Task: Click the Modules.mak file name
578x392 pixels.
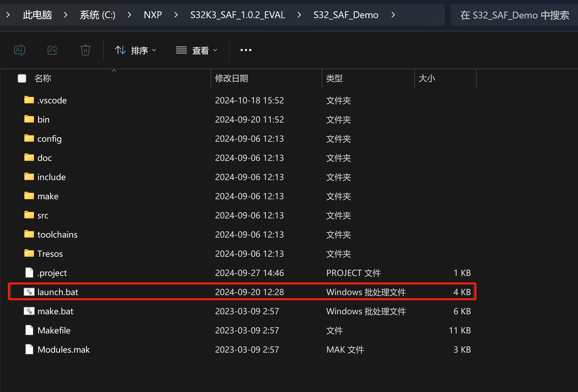Action: click(64, 350)
